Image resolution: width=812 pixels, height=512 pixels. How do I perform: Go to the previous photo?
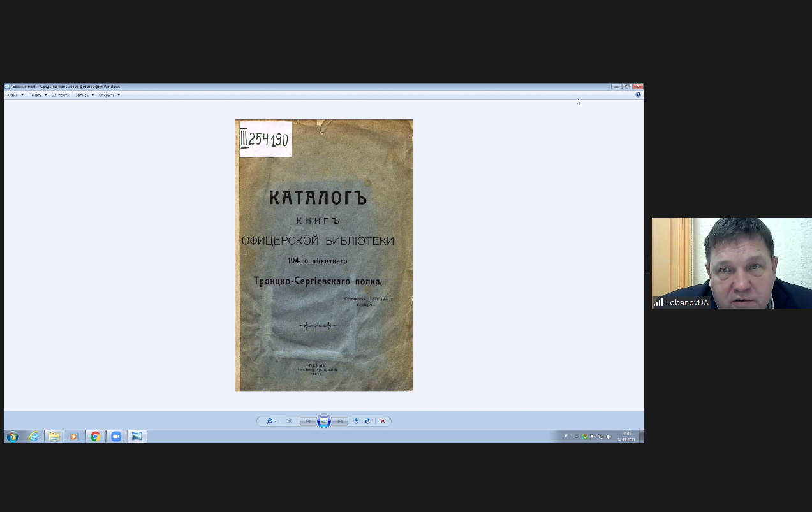coord(308,421)
